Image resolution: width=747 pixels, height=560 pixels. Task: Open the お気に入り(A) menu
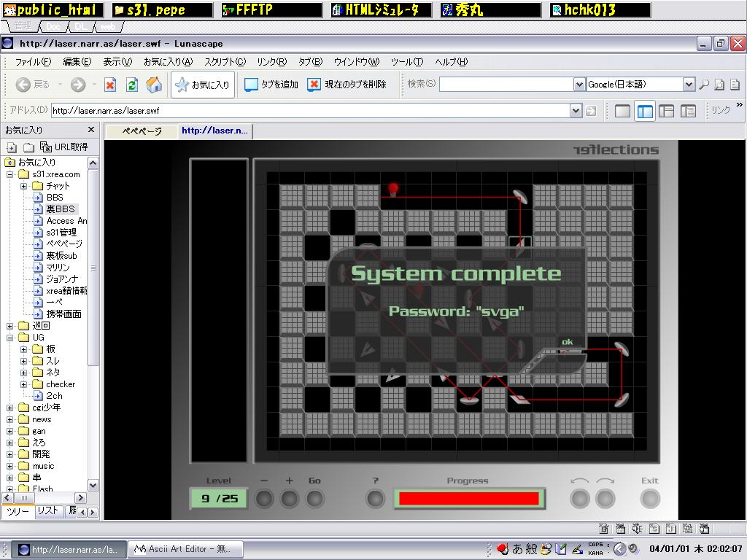(169, 62)
